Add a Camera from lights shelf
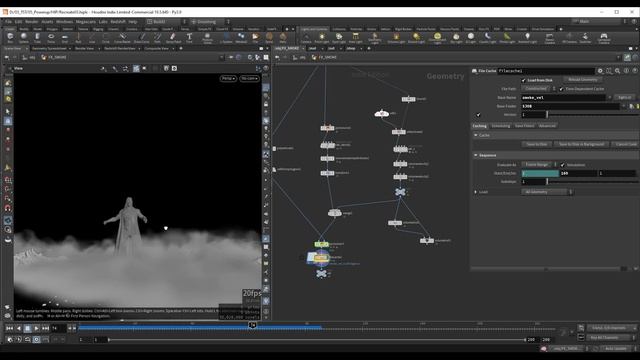The width and height of the screenshot is (640, 360). [306, 38]
